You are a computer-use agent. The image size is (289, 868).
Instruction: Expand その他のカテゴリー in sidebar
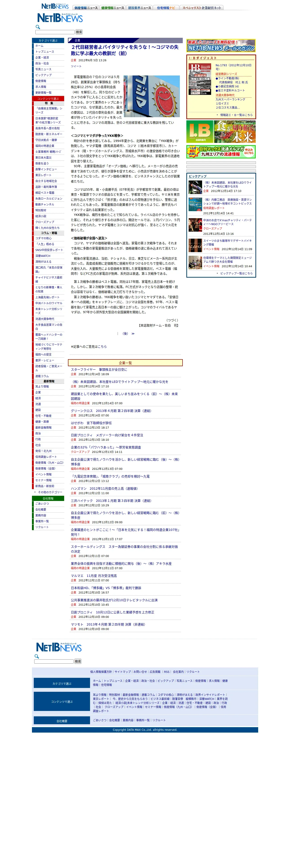click(x=50, y=492)
